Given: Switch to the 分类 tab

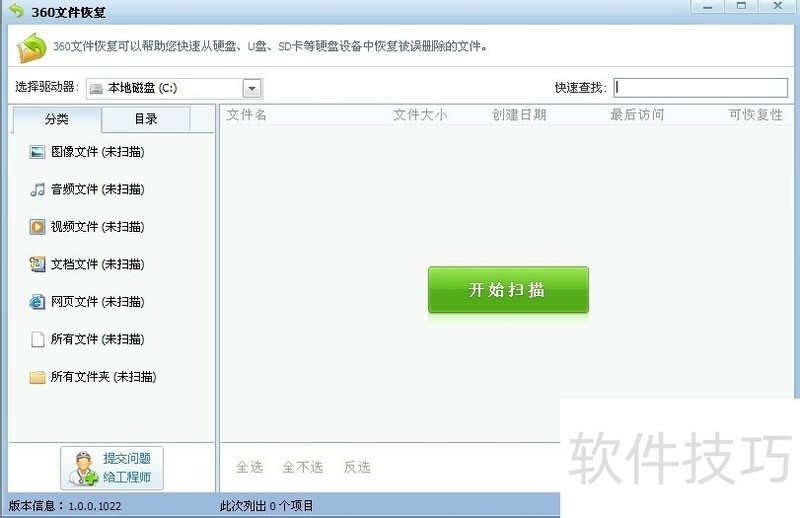Looking at the screenshot, I should (57, 119).
